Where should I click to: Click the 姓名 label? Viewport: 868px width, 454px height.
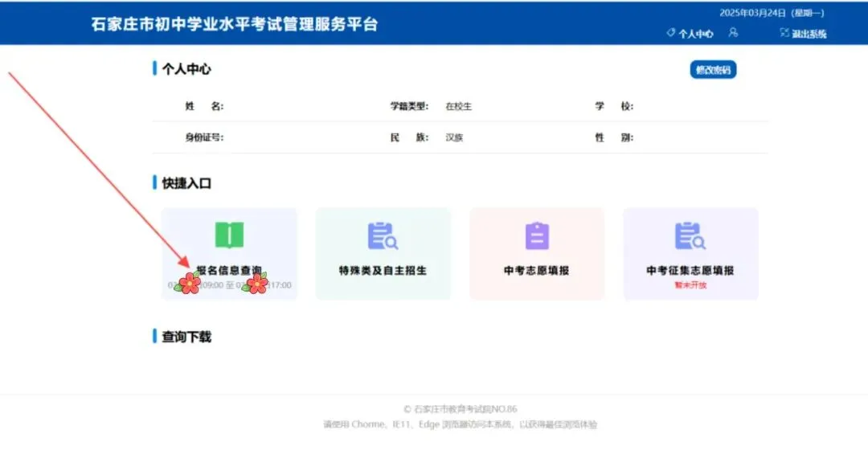point(204,106)
